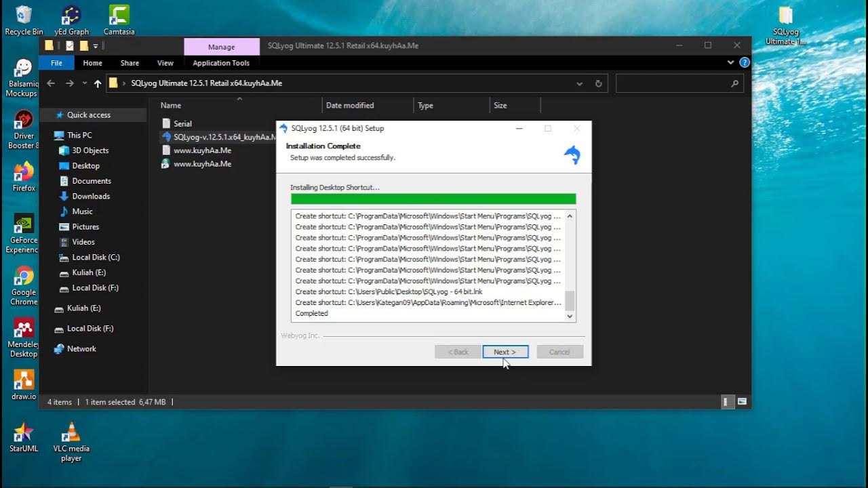Select the Serial file
Screen dimensions: 868x488
182,124
